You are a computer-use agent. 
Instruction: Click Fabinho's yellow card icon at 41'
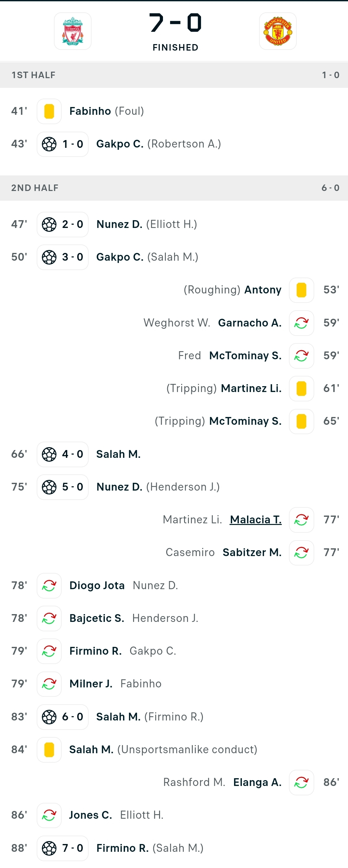point(49,111)
